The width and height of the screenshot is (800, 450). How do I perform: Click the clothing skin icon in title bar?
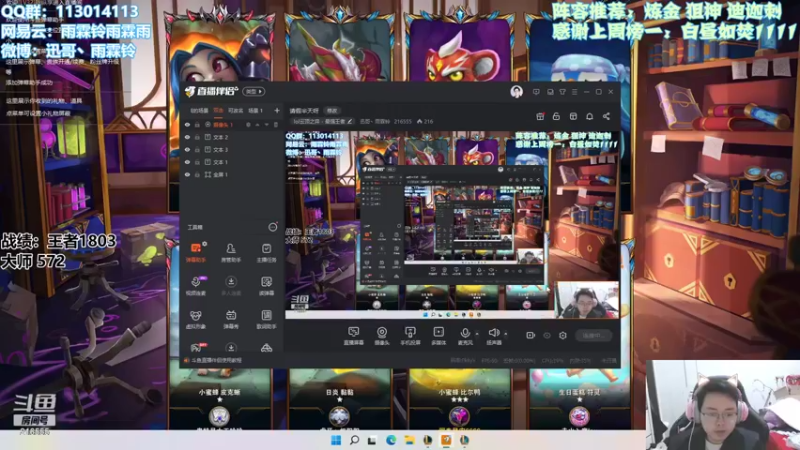pyautogui.click(x=562, y=92)
